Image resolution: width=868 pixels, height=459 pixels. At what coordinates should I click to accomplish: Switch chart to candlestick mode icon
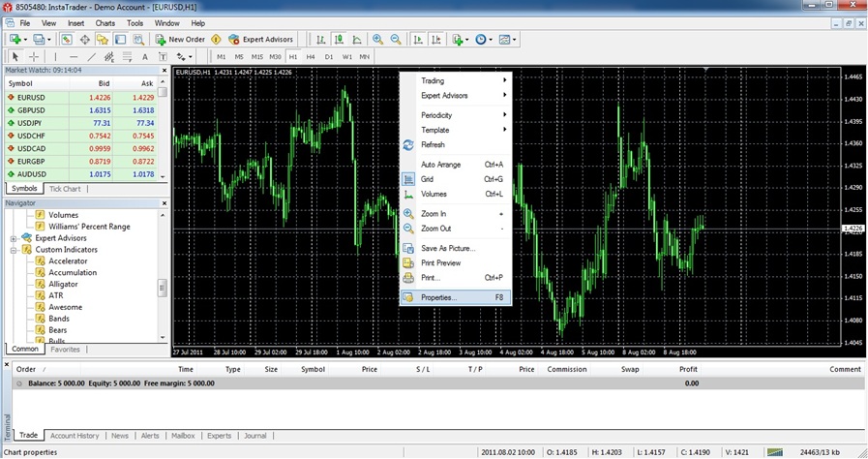pos(340,40)
